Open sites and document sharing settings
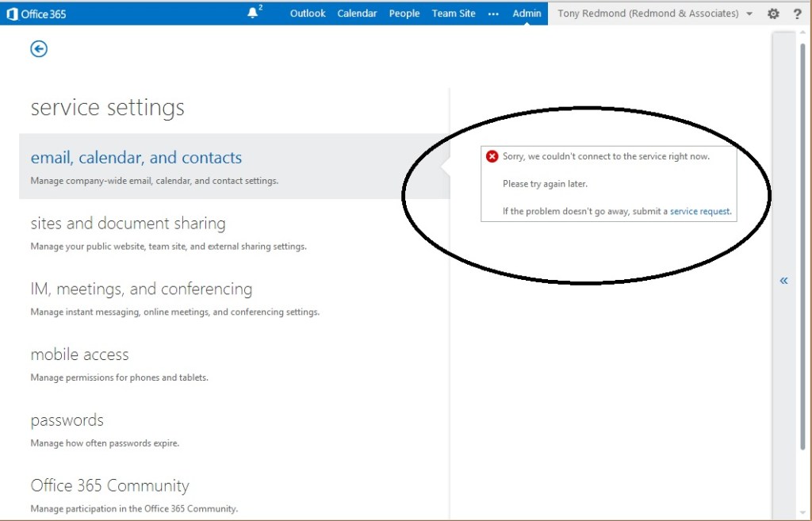The height and width of the screenshot is (521, 812). (128, 224)
